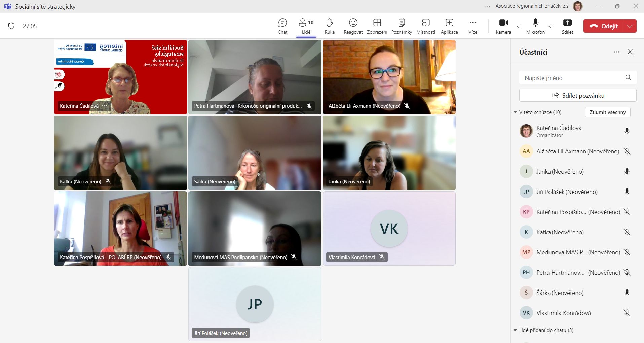The height and width of the screenshot is (343, 644).
Task: Toggle the Kamera on or off
Action: [x=503, y=26]
